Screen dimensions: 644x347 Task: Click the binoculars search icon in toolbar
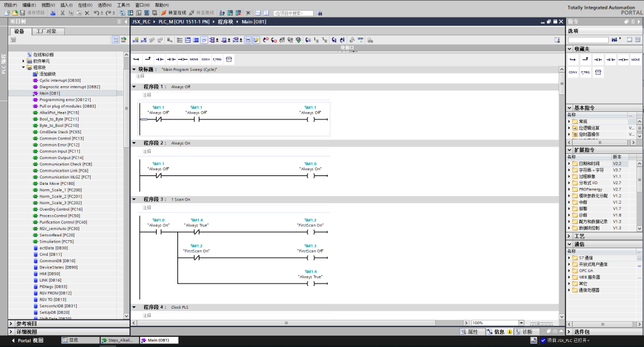point(319,13)
